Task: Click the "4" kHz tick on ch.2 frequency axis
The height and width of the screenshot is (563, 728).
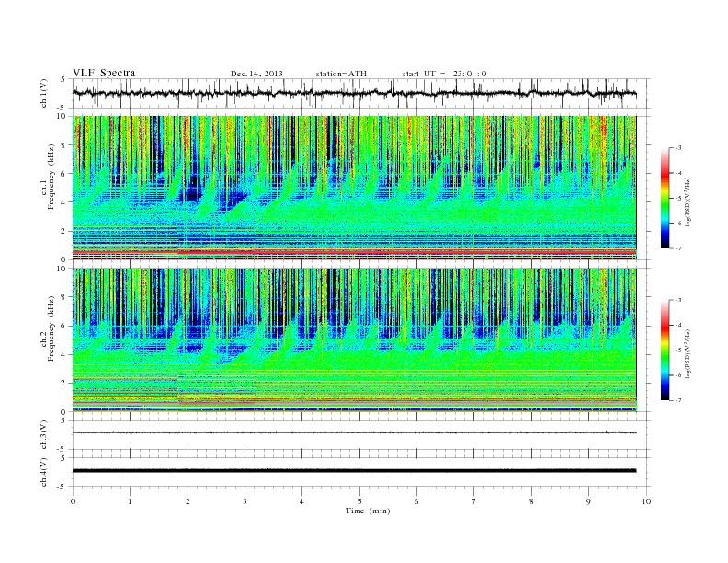Action: point(64,355)
